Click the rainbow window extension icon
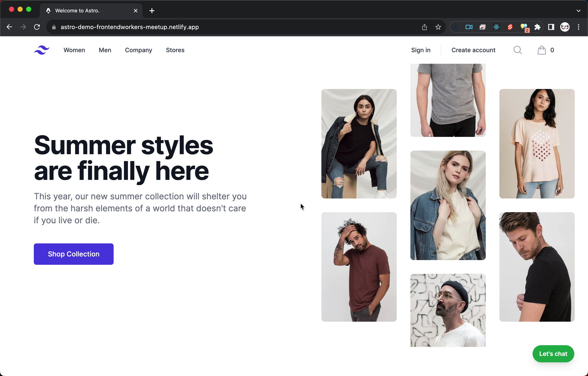The width and height of the screenshot is (588, 376). 483,27
